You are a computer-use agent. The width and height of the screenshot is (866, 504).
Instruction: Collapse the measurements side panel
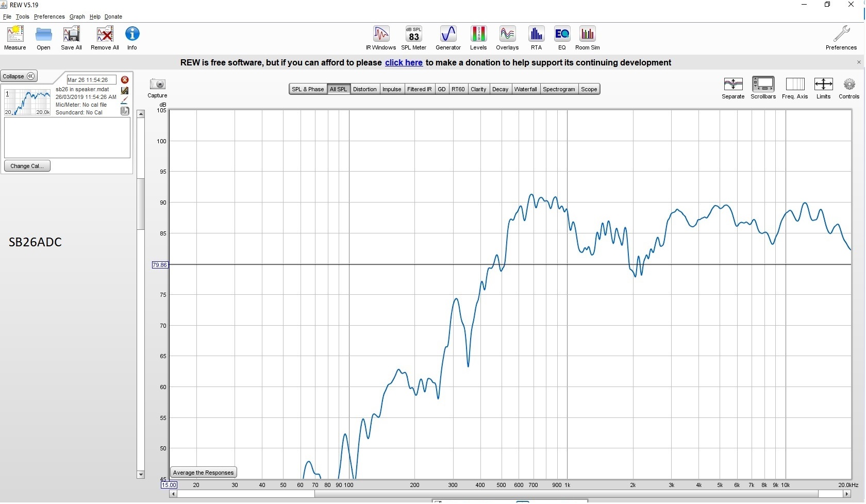pos(19,76)
